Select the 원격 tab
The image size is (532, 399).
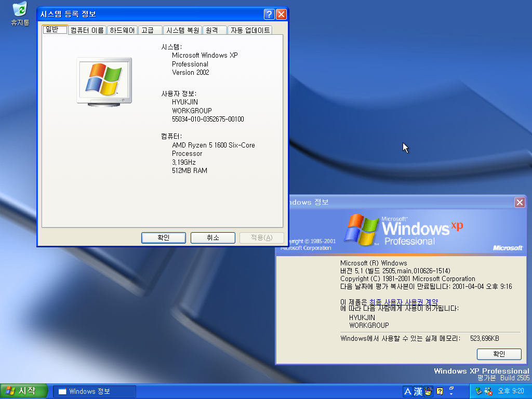click(x=215, y=30)
